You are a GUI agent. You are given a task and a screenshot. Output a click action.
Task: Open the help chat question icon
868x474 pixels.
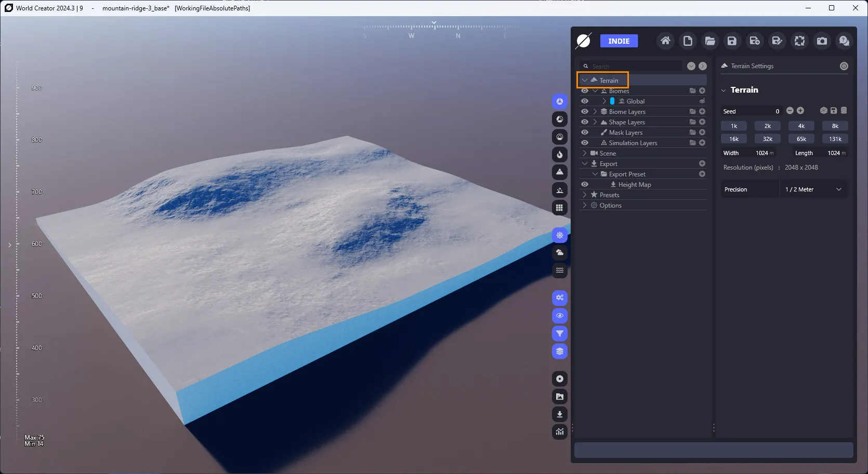tap(844, 41)
